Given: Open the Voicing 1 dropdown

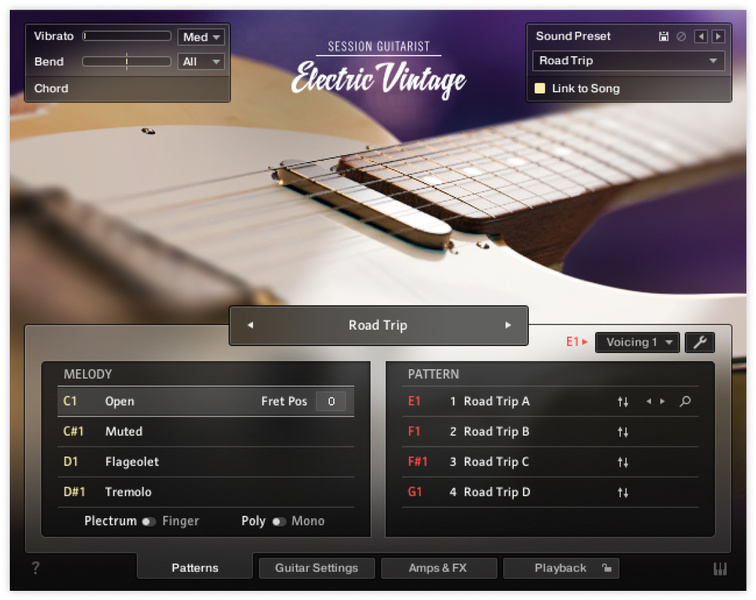Looking at the screenshot, I should click(637, 342).
